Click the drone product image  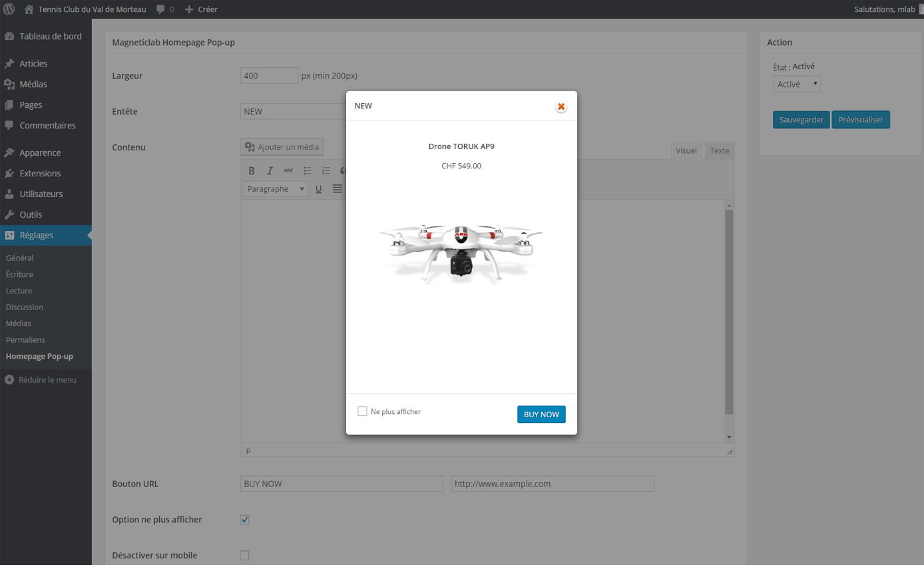click(x=461, y=253)
